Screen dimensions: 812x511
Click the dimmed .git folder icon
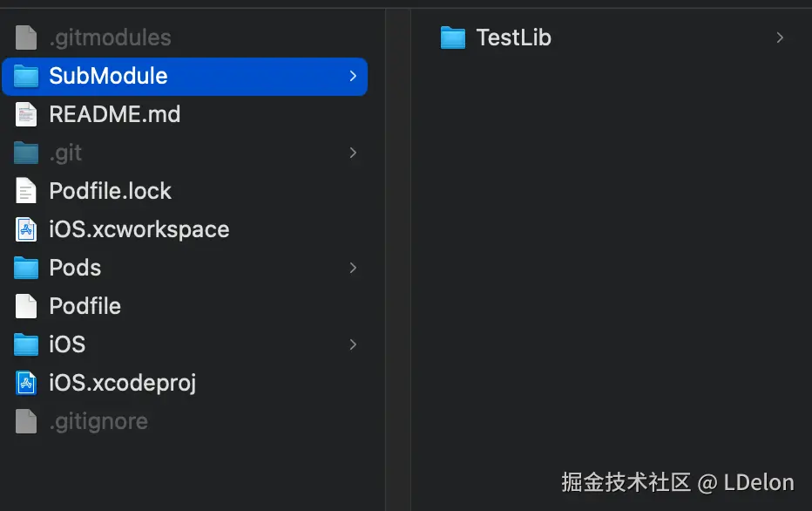25,153
